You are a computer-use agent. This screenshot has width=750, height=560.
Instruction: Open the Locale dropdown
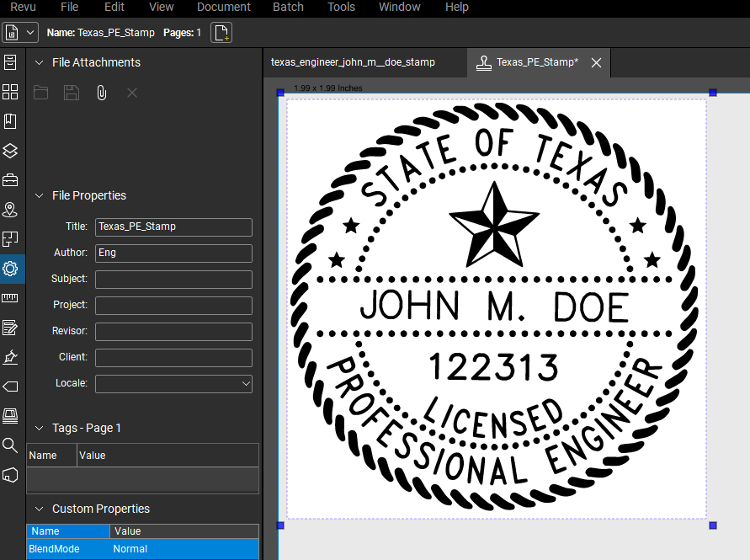click(x=245, y=384)
